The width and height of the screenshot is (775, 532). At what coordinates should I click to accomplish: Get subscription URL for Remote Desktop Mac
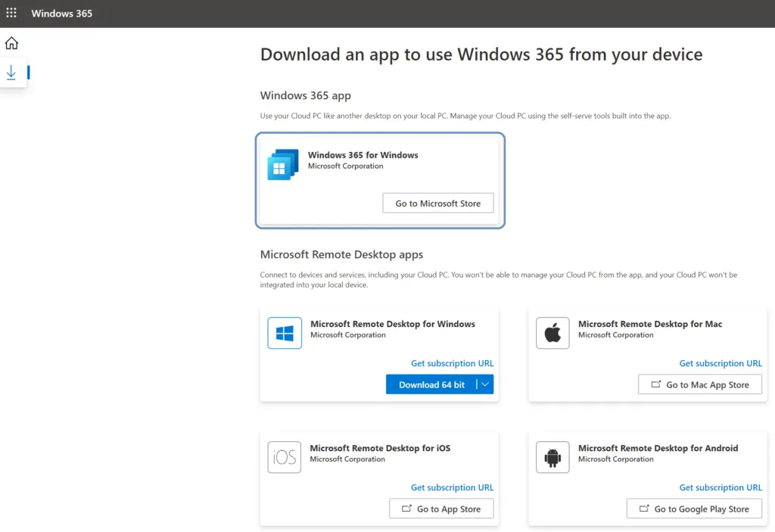[x=721, y=363]
